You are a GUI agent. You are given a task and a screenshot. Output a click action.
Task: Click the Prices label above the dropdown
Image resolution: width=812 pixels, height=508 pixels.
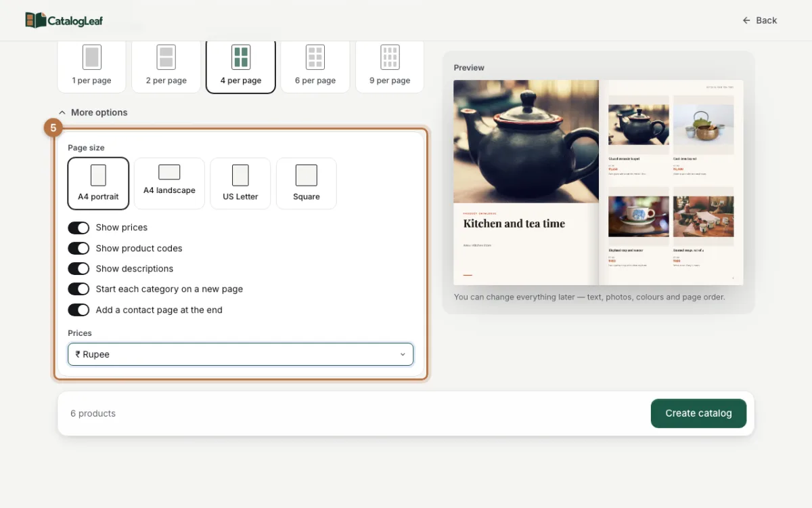pyautogui.click(x=80, y=333)
